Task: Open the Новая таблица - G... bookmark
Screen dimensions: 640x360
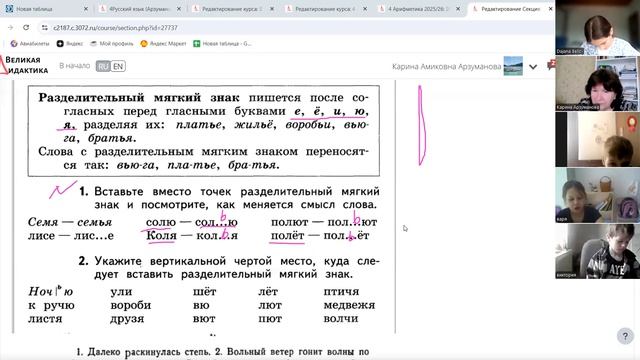Action: pos(222,43)
